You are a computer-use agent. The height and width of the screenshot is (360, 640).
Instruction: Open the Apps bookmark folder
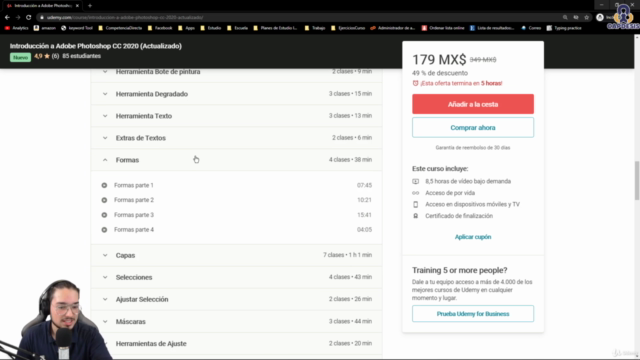pos(186,28)
